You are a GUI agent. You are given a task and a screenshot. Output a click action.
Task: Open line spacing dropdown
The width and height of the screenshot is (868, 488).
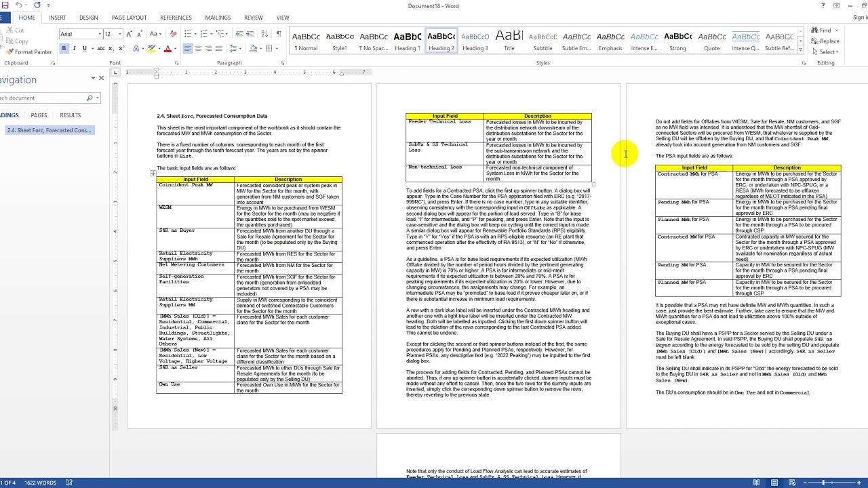[x=235, y=48]
